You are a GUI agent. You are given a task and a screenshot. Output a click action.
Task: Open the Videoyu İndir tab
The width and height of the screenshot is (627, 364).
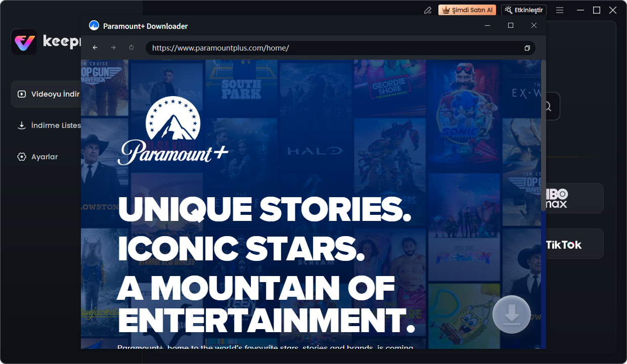click(x=48, y=94)
